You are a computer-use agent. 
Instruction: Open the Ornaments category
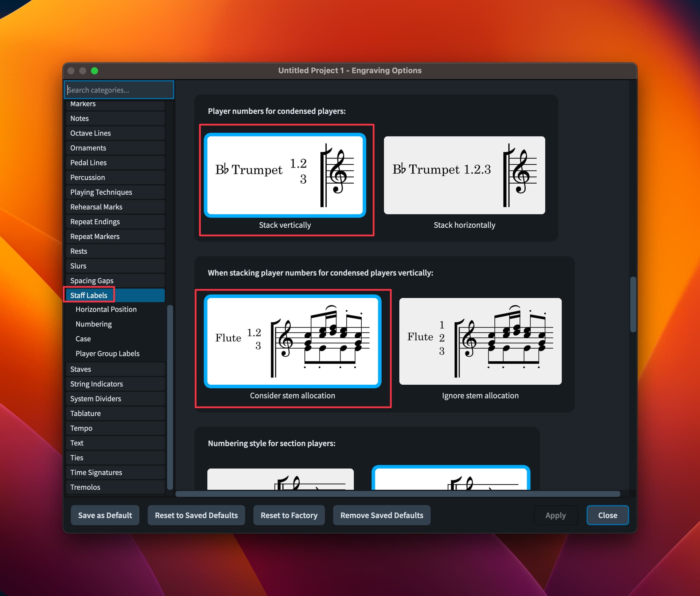[x=115, y=148]
